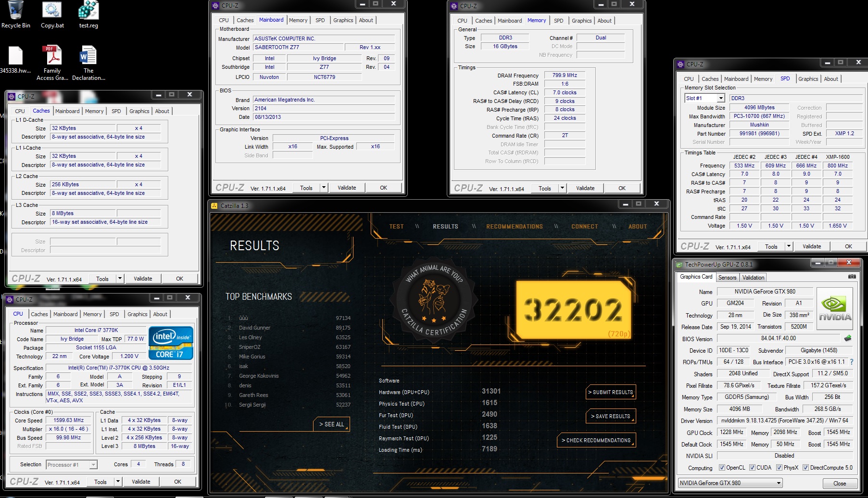Click the L3 Cache 8 MBytes size value
Image resolution: width=868 pixels, height=498 pixels.
[83, 213]
